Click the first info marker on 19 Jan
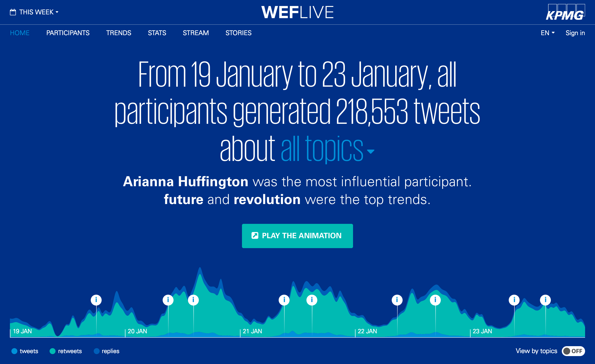The width and height of the screenshot is (595, 364). (x=96, y=300)
